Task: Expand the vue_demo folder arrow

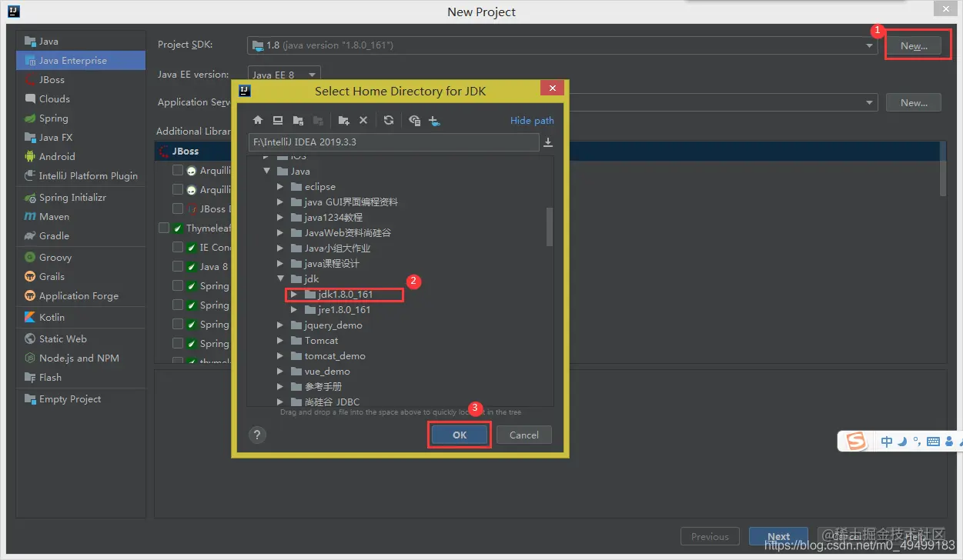Action: click(x=281, y=372)
